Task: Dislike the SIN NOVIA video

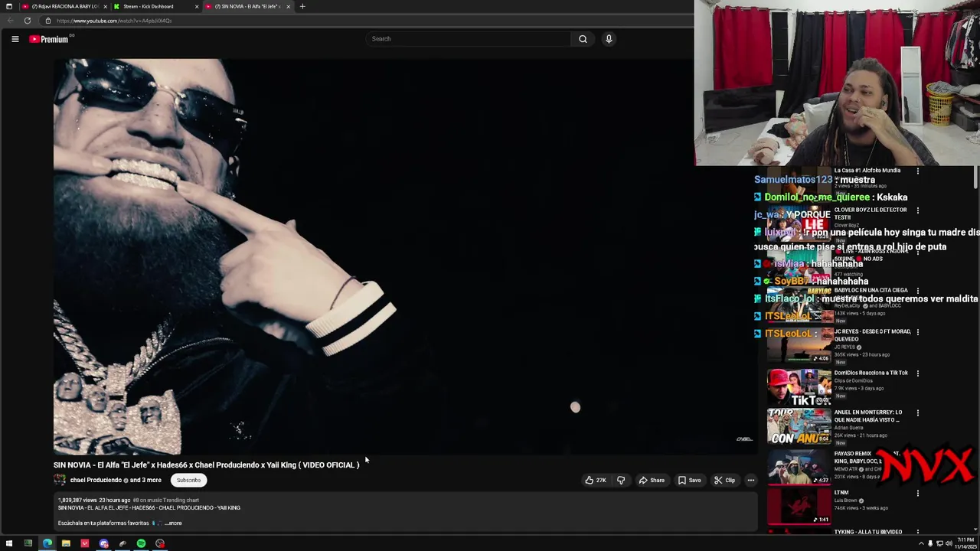Action: click(x=621, y=481)
